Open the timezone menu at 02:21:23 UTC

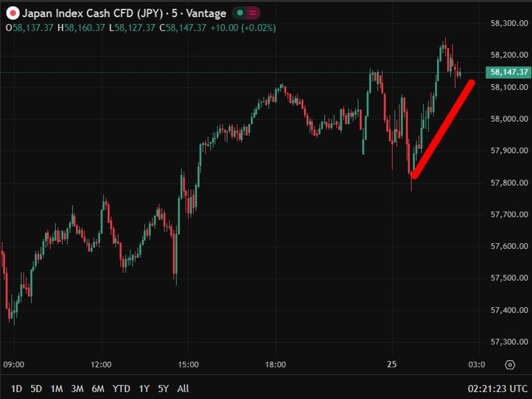498,389
